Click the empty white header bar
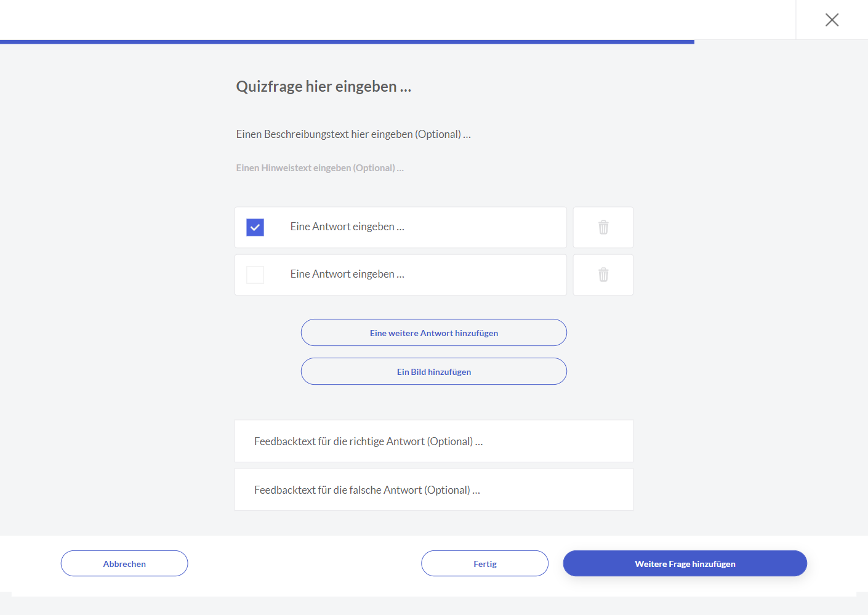 tap(394, 20)
